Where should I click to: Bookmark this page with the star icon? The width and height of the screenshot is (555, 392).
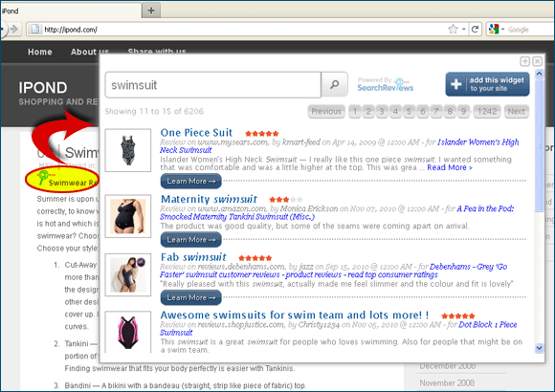(x=453, y=29)
